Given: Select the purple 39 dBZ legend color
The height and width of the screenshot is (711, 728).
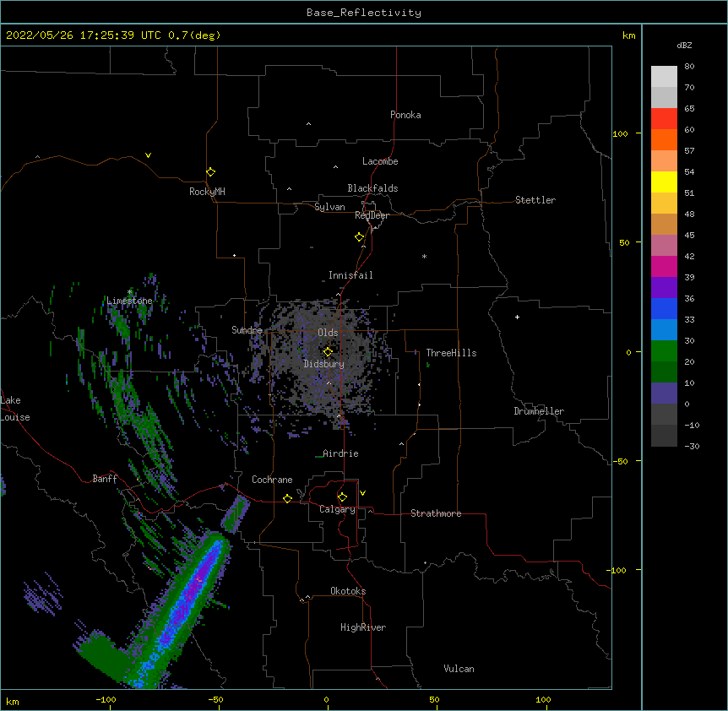Looking at the screenshot, I should [664, 287].
